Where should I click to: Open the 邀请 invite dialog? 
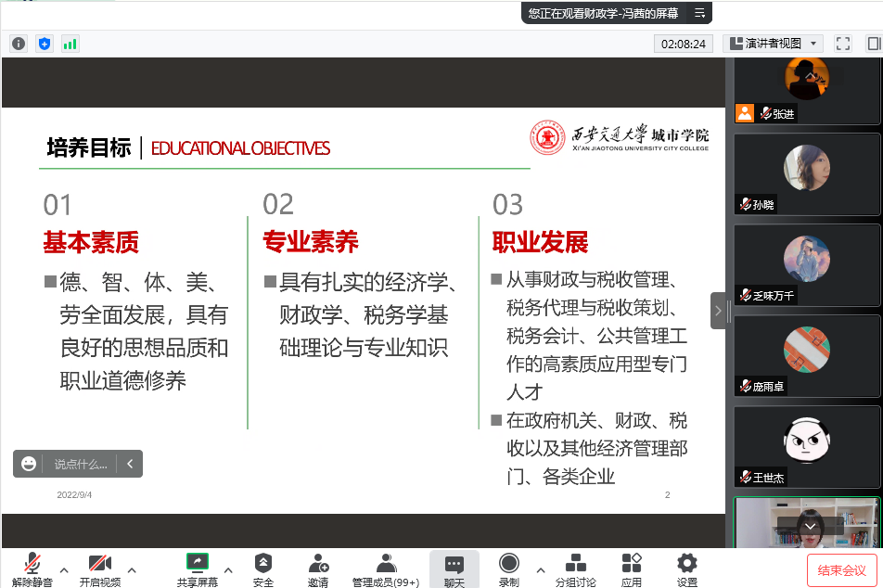coord(318,569)
